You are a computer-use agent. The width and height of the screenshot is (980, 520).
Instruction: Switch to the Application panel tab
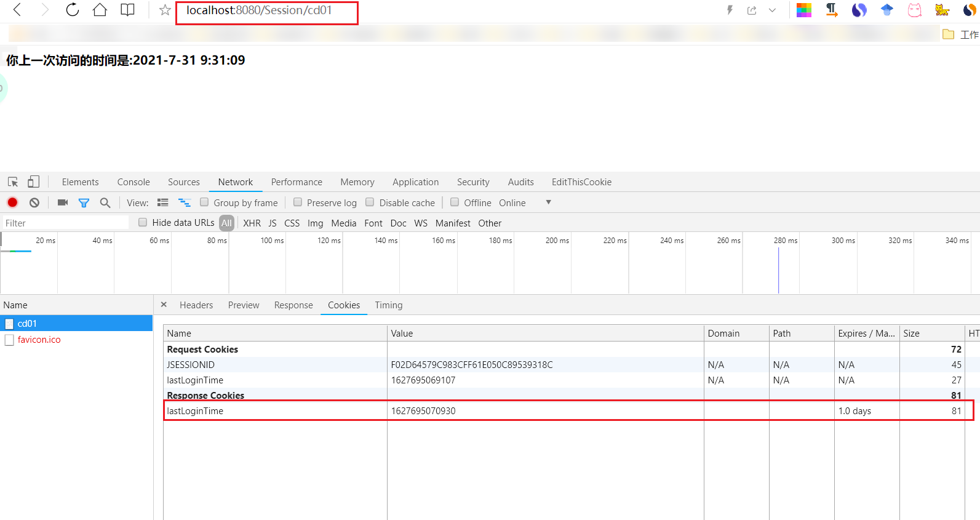coord(415,182)
